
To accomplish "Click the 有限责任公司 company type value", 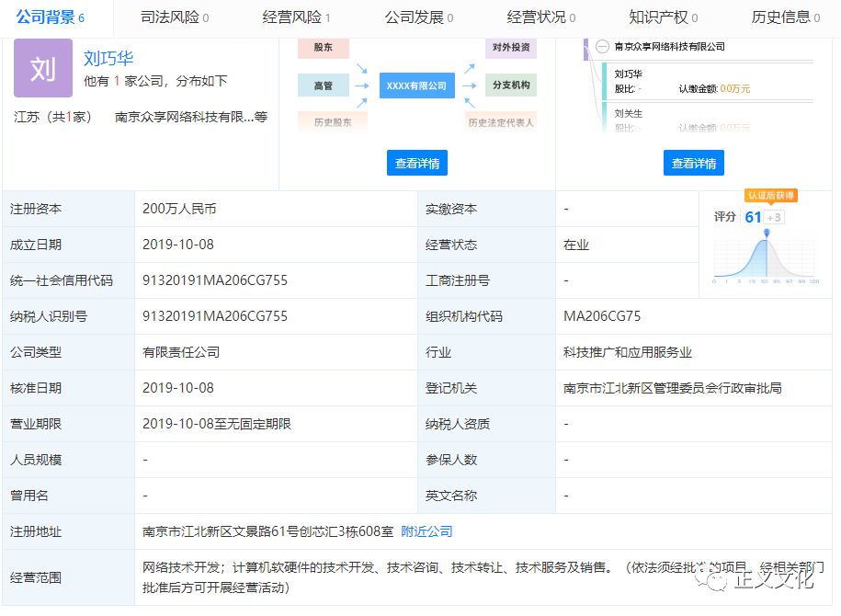I will click(181, 352).
